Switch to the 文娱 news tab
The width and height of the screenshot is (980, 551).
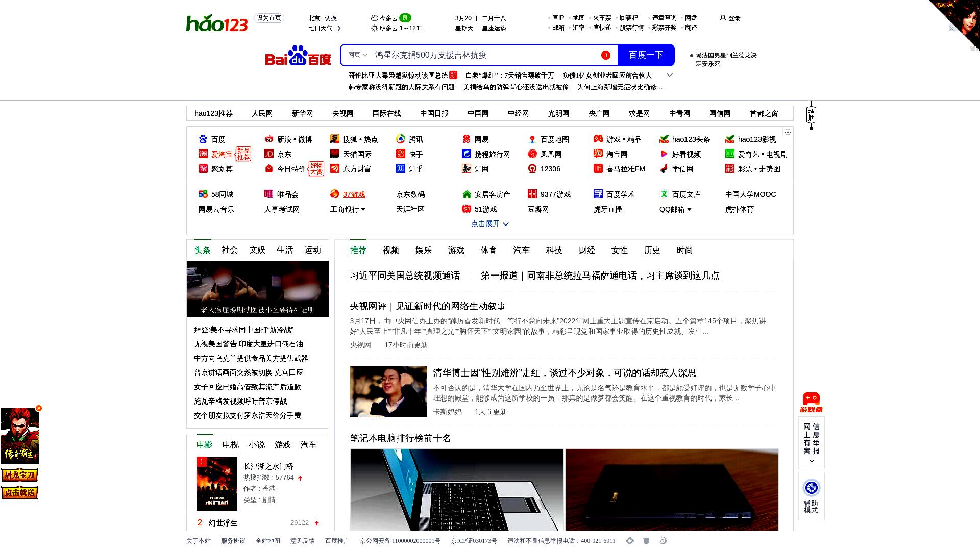point(257,250)
